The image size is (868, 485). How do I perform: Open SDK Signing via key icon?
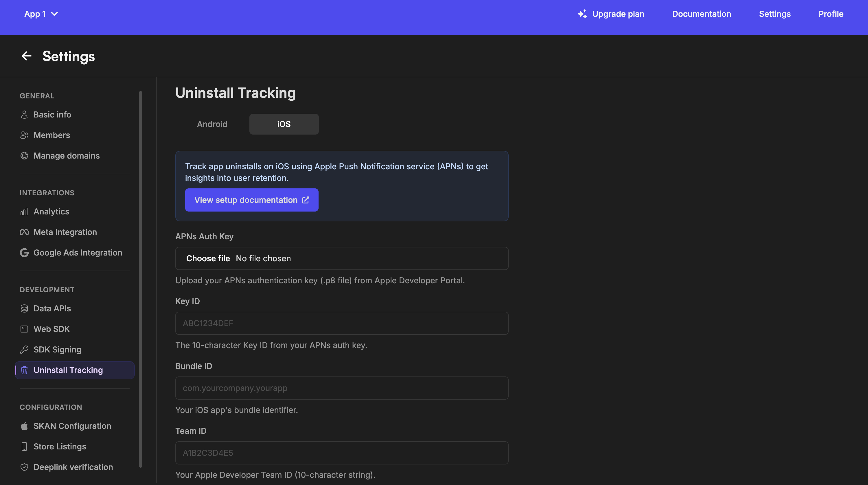pos(24,350)
